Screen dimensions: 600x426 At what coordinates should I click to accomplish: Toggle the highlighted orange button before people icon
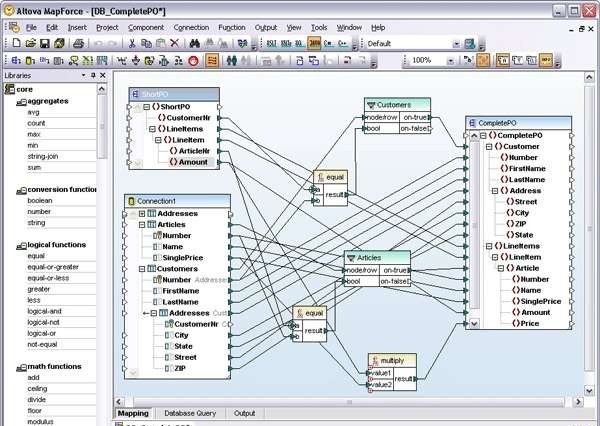pos(212,60)
